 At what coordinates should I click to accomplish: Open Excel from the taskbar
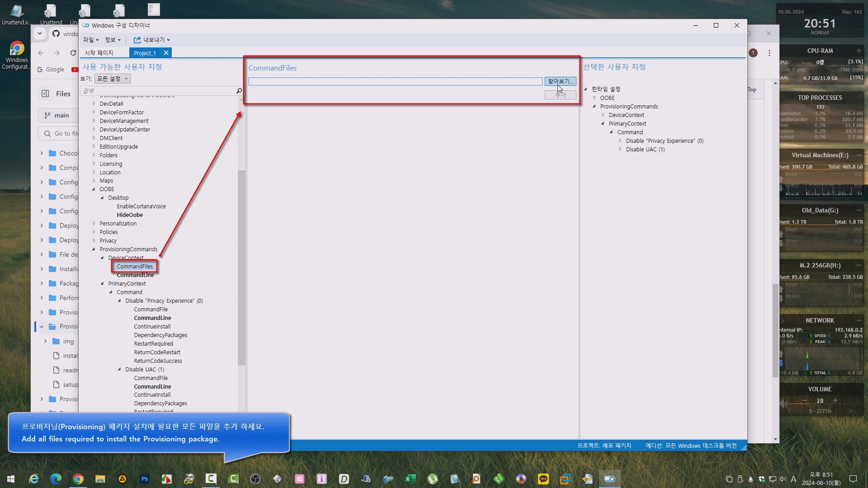410,479
